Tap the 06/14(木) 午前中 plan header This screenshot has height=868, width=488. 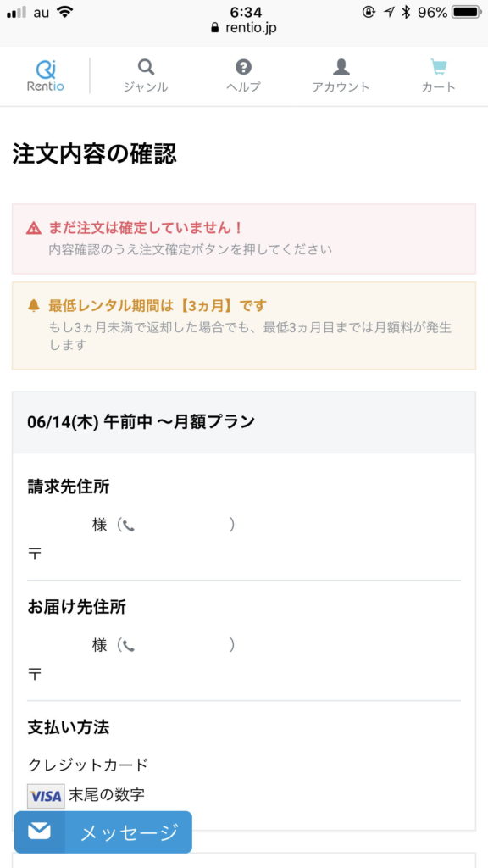(244, 422)
